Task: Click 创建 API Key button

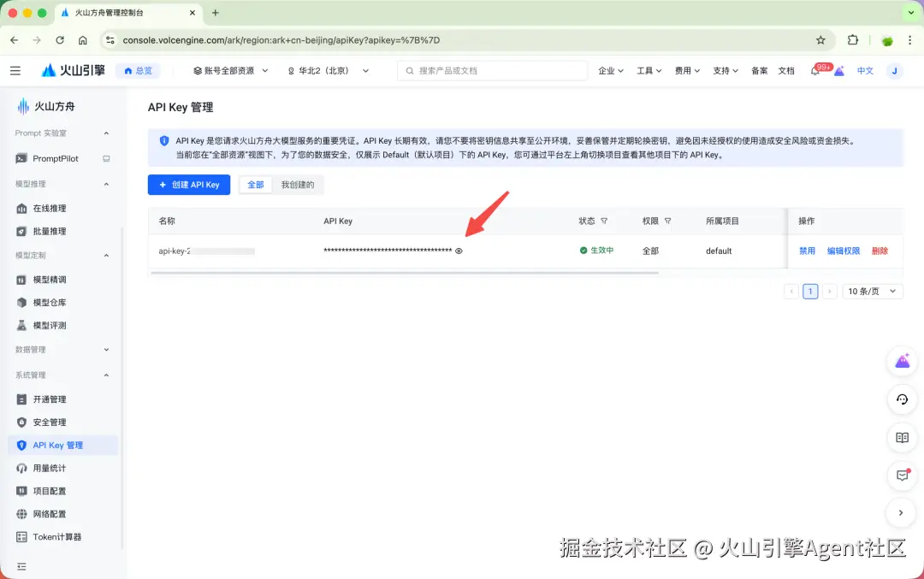Action: (x=189, y=185)
